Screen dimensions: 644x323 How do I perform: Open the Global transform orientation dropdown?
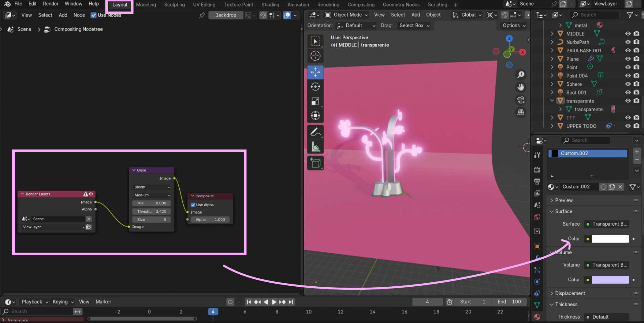(467, 15)
